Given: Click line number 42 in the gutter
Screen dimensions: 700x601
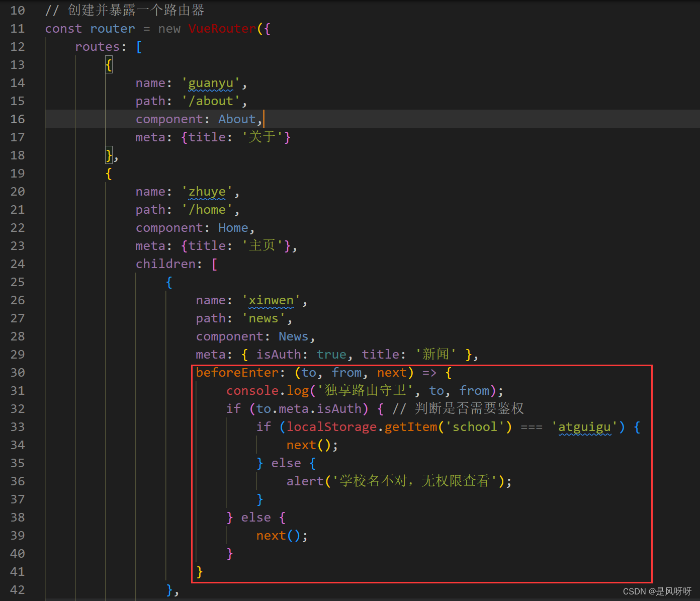Looking at the screenshot, I should (x=18, y=590).
